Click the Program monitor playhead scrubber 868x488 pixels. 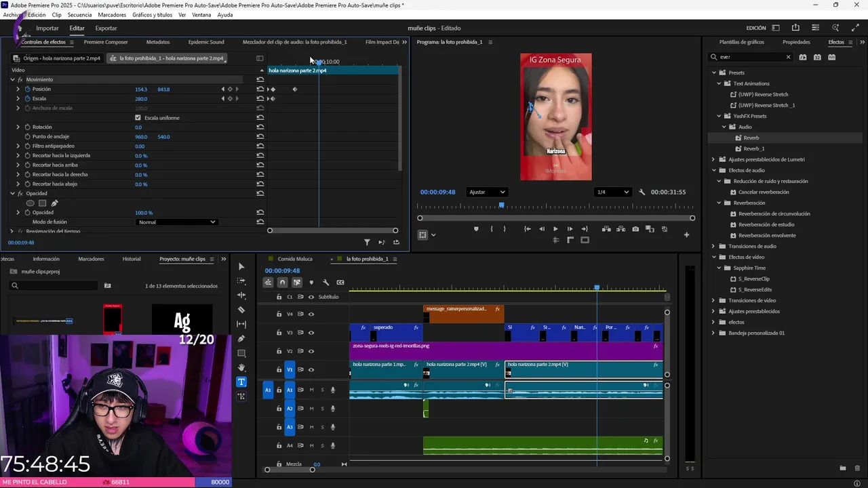[502, 205]
